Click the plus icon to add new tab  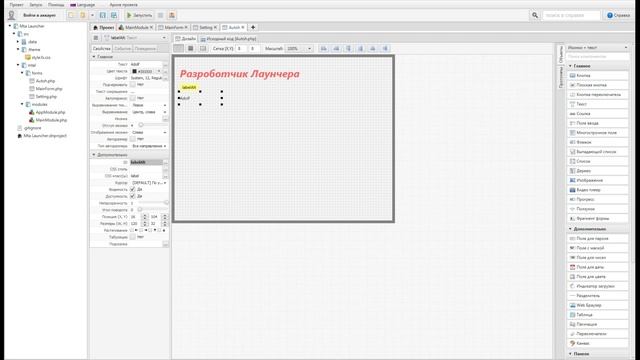point(253,27)
